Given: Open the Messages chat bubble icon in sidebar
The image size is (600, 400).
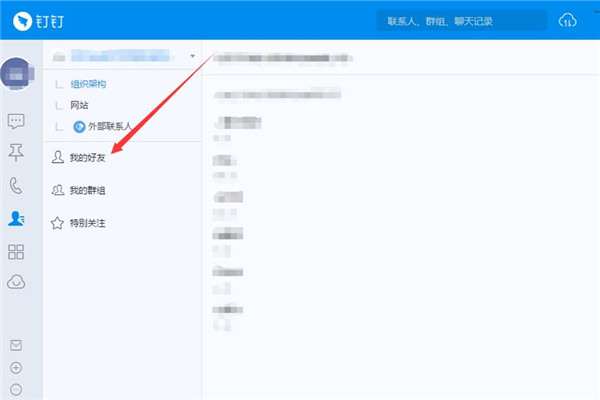Looking at the screenshot, I should tap(16, 121).
